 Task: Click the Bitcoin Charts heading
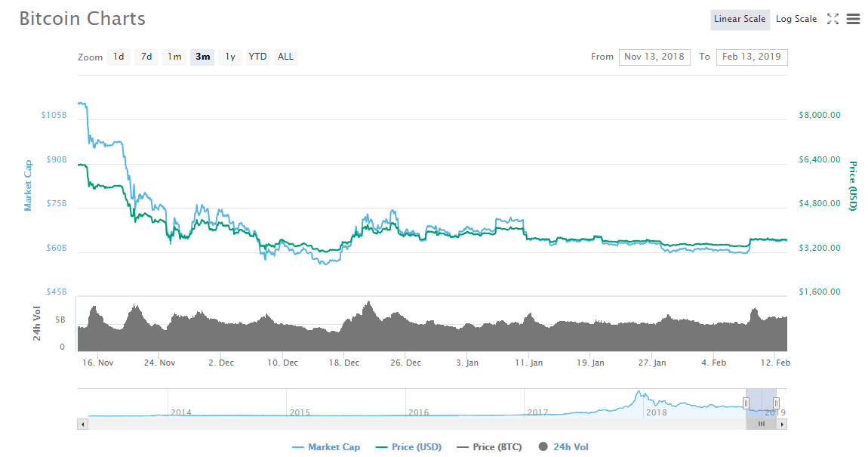(82, 19)
